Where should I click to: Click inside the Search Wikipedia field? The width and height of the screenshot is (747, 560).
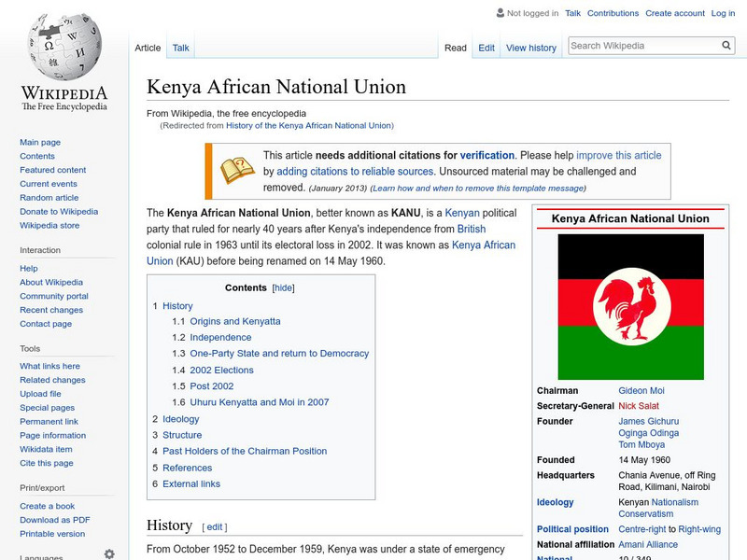(642, 46)
